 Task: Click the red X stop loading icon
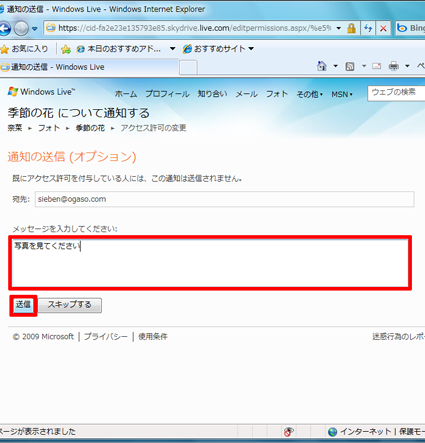pos(383,28)
